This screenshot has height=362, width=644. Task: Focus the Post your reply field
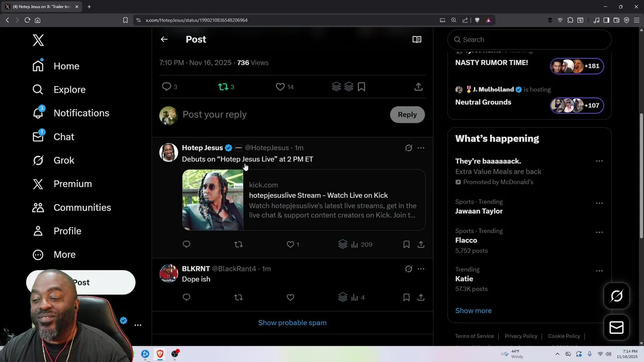click(x=284, y=115)
